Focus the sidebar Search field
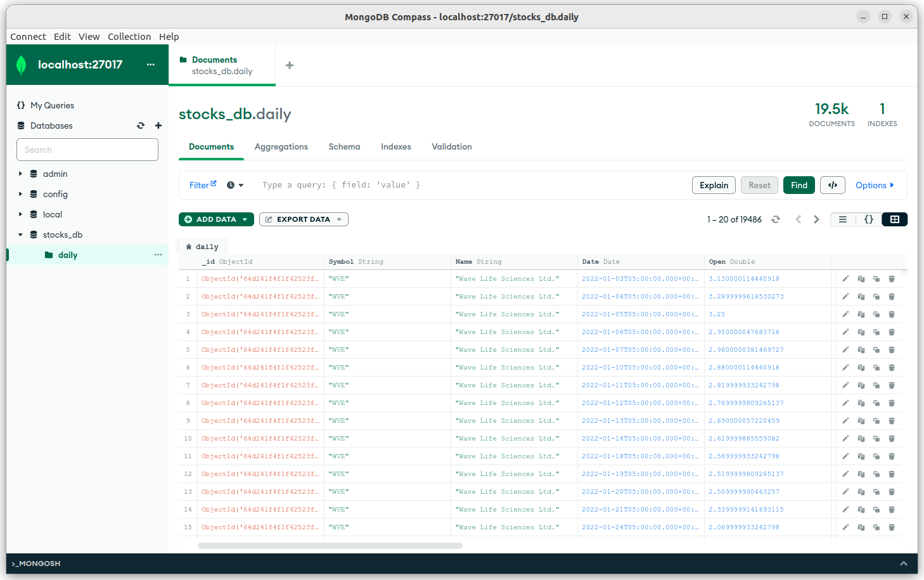The width and height of the screenshot is (924, 580). (x=87, y=150)
